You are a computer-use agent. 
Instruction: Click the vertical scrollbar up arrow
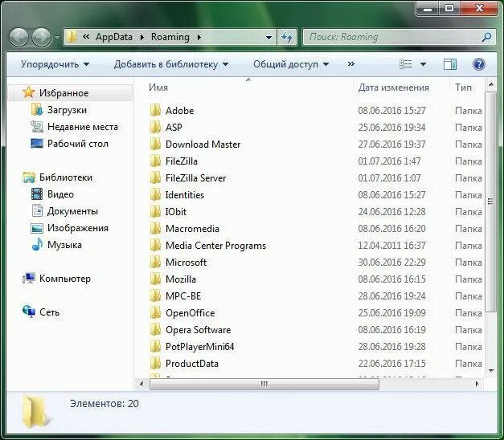coord(491,85)
